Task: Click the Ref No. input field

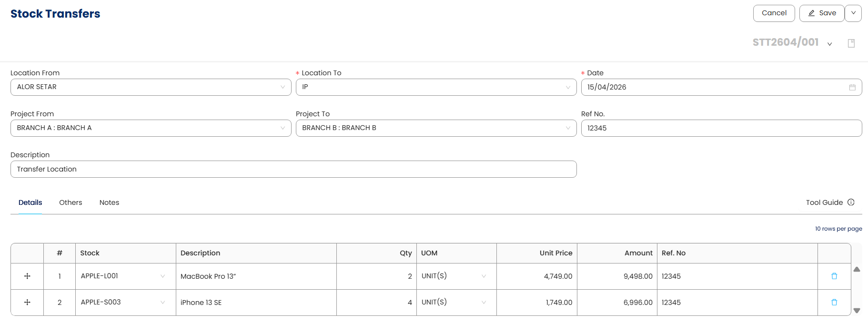Action: point(721,128)
